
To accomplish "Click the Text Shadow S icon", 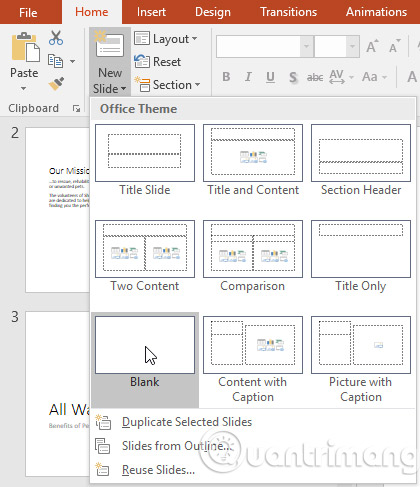I will coord(293,77).
